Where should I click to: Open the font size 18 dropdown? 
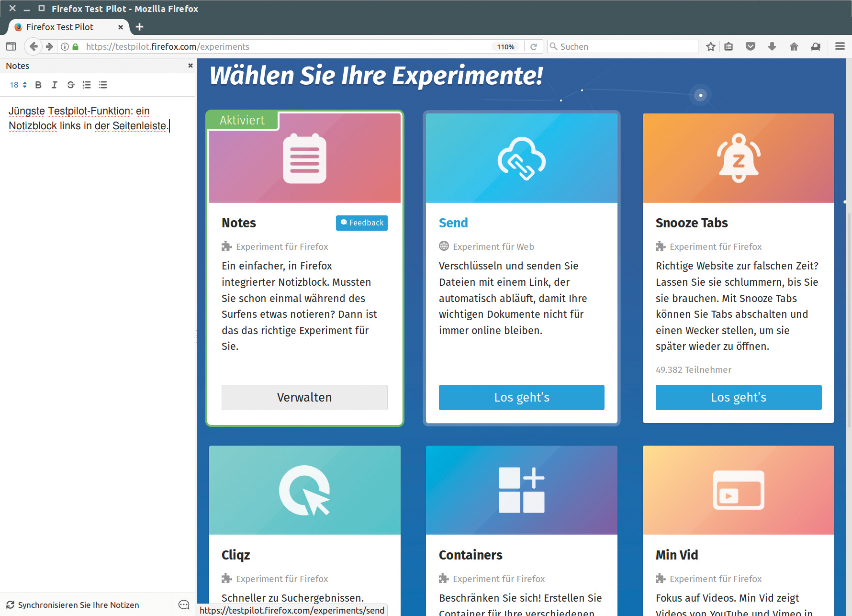[x=18, y=85]
